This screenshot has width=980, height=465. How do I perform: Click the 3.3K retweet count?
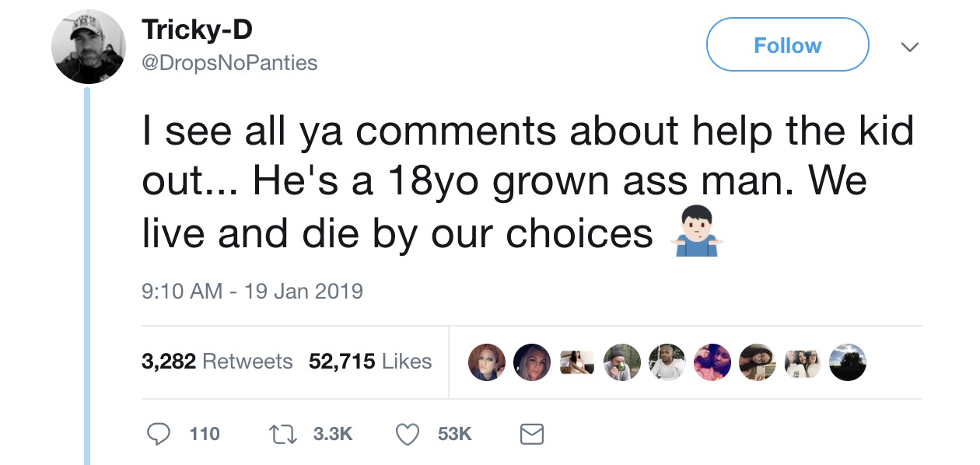point(333,434)
